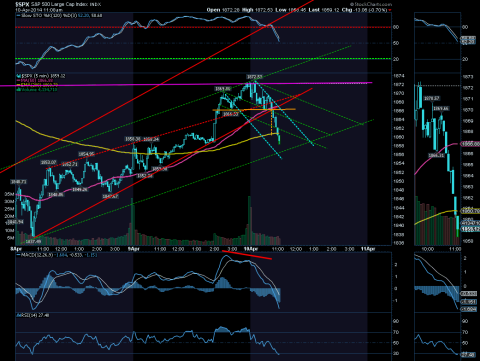Screen dimensions: 480x361
Task: Click the 1854.95 swing high annotation
Action: click(86, 154)
